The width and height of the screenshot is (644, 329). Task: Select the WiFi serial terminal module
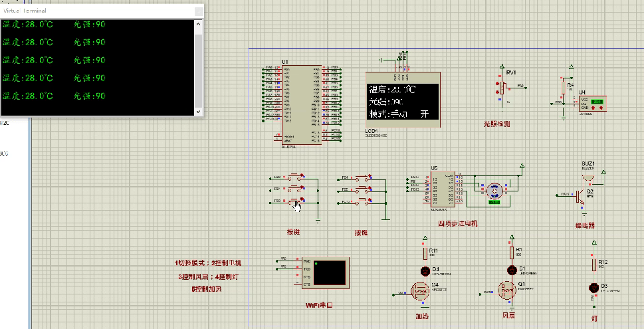[331, 273]
